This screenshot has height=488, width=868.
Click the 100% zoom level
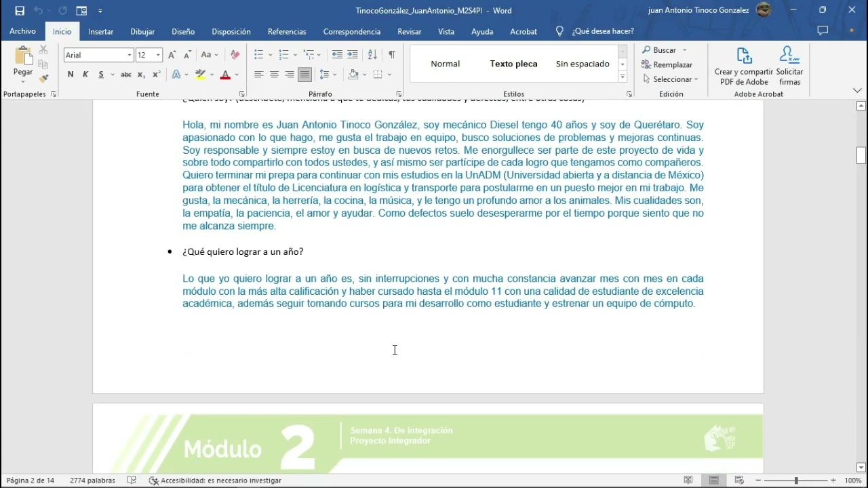click(853, 480)
